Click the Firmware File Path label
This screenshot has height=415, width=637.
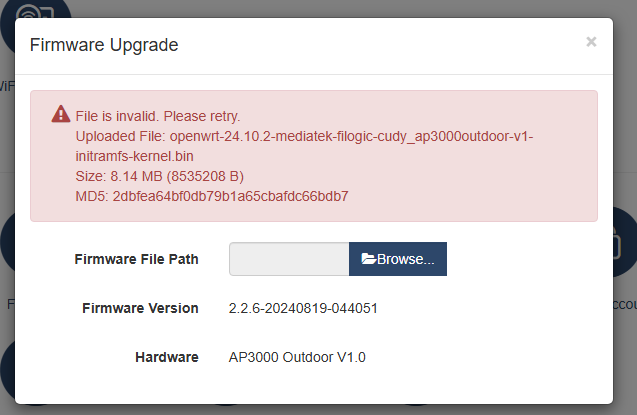tap(136, 259)
